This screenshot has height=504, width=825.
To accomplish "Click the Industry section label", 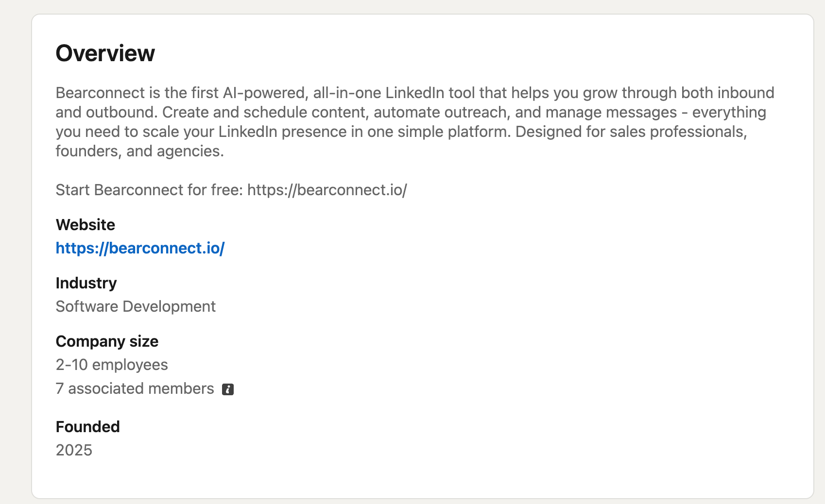I will tap(86, 283).
